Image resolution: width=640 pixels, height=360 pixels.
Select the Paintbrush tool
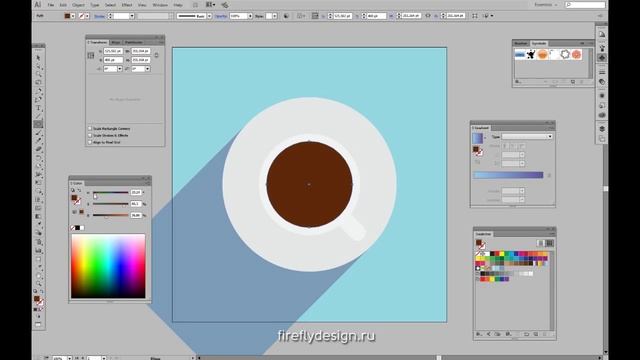pyautogui.click(x=38, y=133)
